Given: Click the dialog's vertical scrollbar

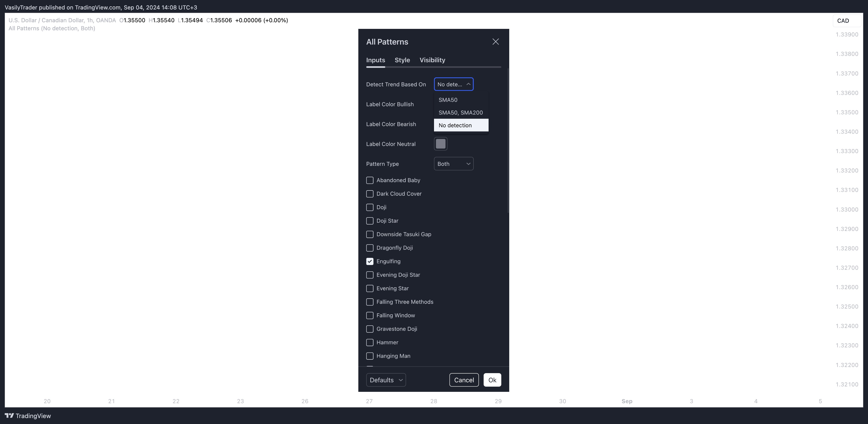Looking at the screenshot, I should 508,140.
